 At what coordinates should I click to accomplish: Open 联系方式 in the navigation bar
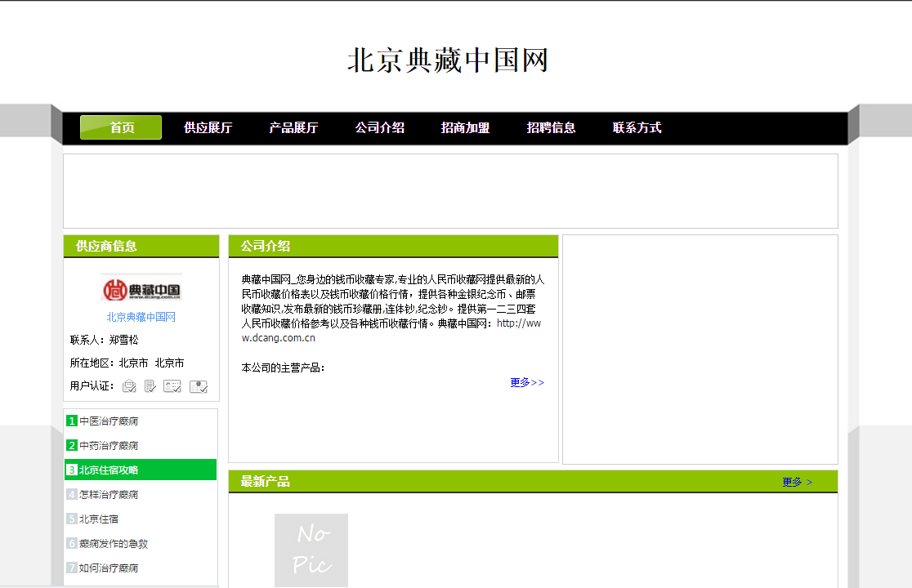tap(637, 127)
